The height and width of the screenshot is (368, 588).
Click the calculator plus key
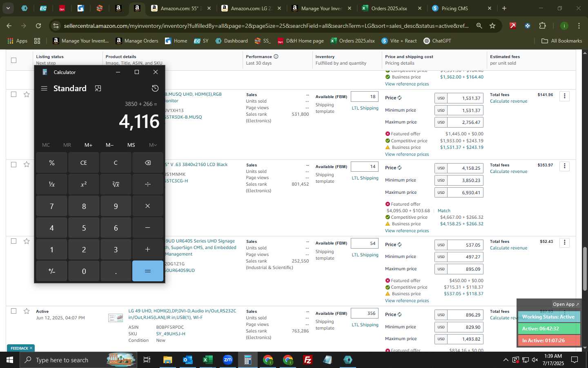148,249
